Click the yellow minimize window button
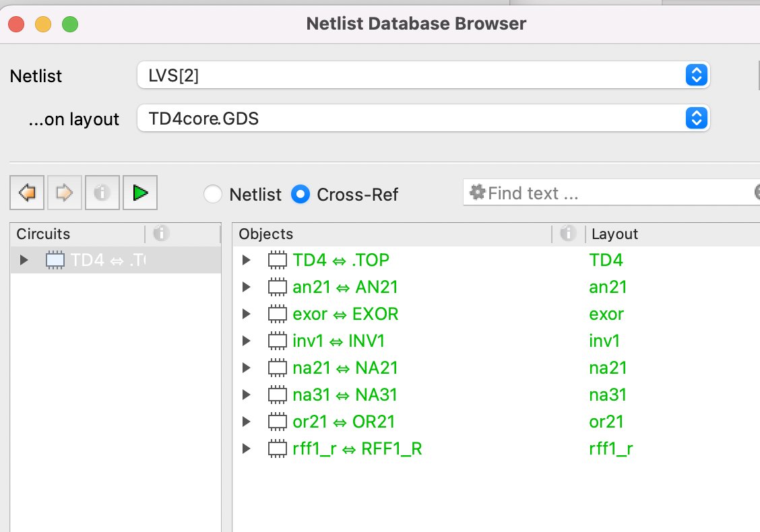 pos(43,24)
